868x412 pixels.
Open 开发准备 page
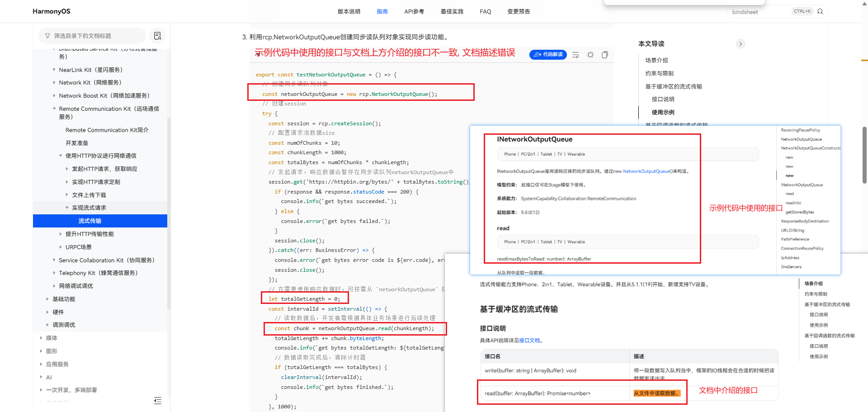(77, 143)
